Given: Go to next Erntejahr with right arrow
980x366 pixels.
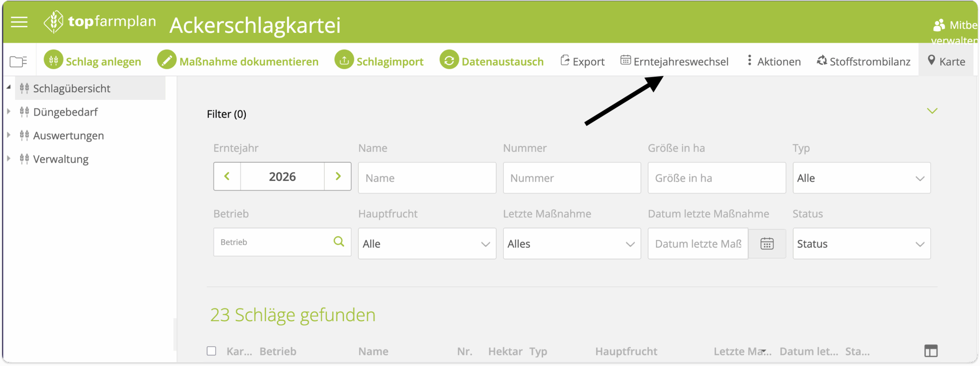Looking at the screenshot, I should (x=338, y=176).
